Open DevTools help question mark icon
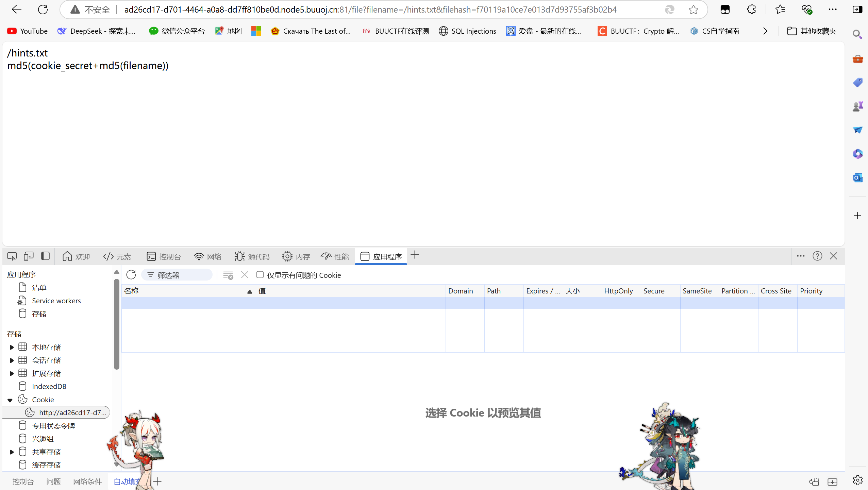 (817, 256)
